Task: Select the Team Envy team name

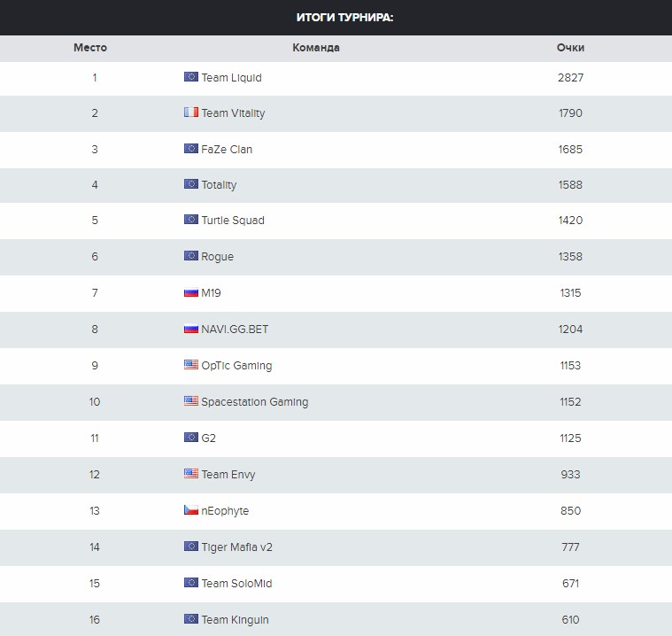Action: (x=228, y=475)
